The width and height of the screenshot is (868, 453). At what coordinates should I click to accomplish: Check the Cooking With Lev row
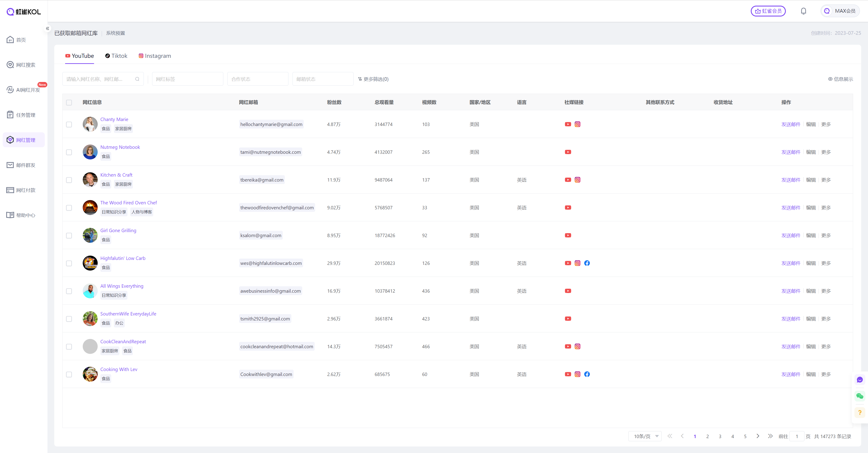pyautogui.click(x=69, y=374)
